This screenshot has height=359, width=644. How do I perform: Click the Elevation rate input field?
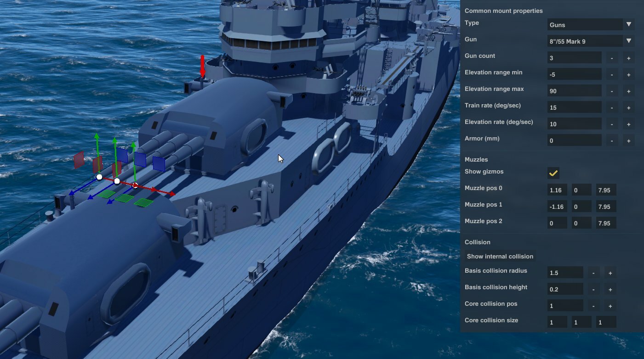pyautogui.click(x=575, y=124)
